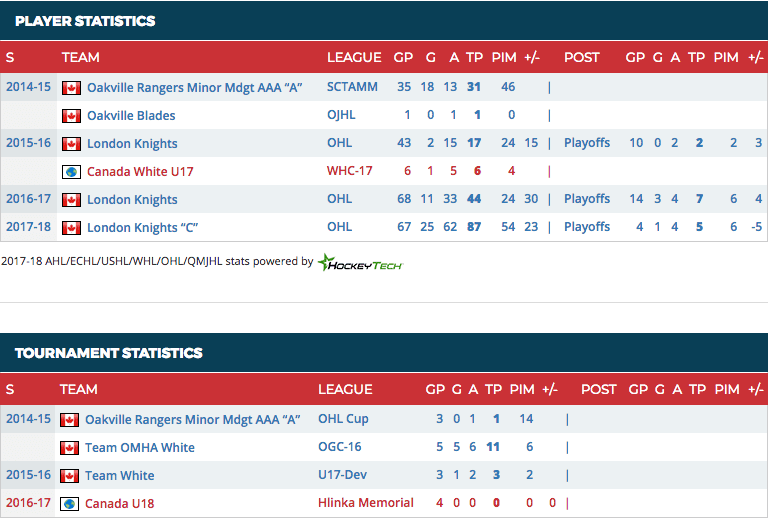Click POST column header in Player Statistics
The height and width of the screenshot is (519, 769).
pos(581,57)
